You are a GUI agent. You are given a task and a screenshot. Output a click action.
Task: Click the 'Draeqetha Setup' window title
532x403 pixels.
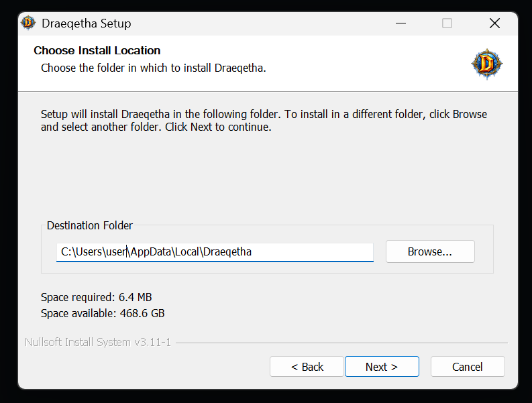coord(86,23)
